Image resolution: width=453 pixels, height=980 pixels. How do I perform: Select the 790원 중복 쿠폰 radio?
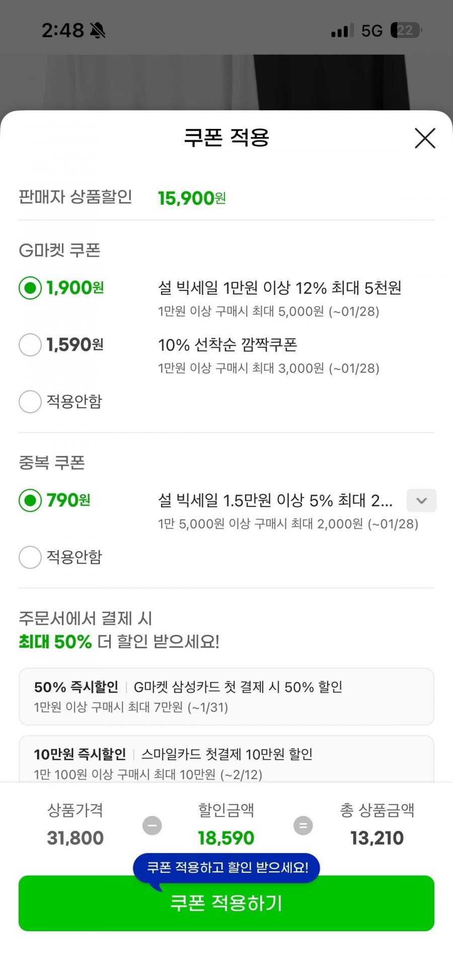30,500
